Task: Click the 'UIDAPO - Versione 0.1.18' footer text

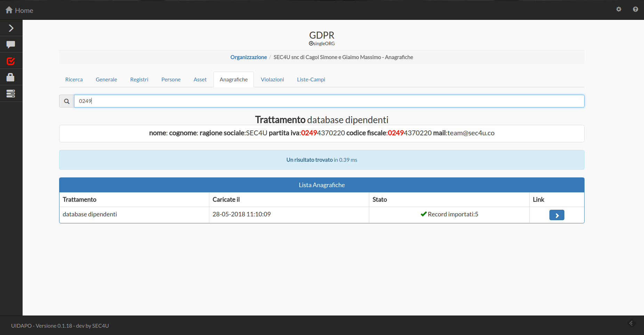Action: pos(60,326)
